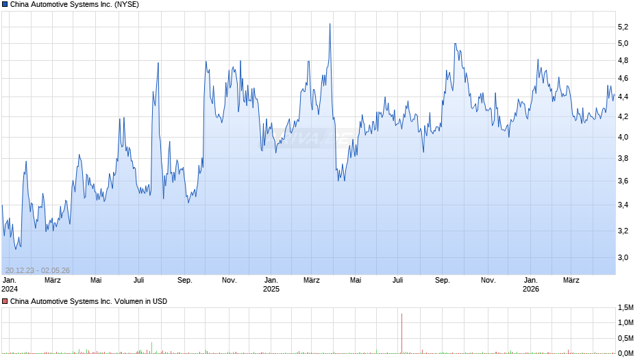Click the volume axis label 0,5M

tap(626, 338)
